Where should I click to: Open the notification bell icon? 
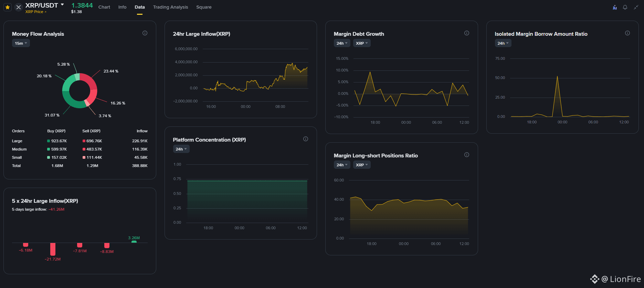[625, 7]
